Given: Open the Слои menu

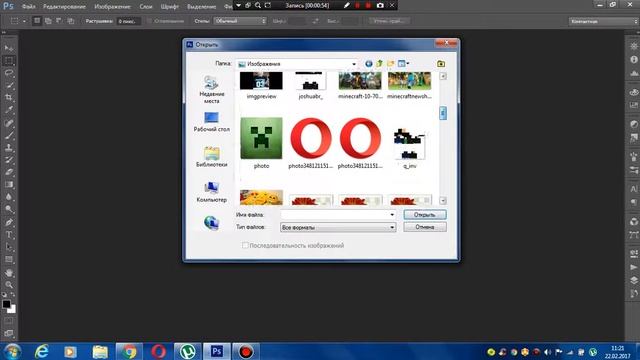Looking at the screenshot, I should click(146, 7).
